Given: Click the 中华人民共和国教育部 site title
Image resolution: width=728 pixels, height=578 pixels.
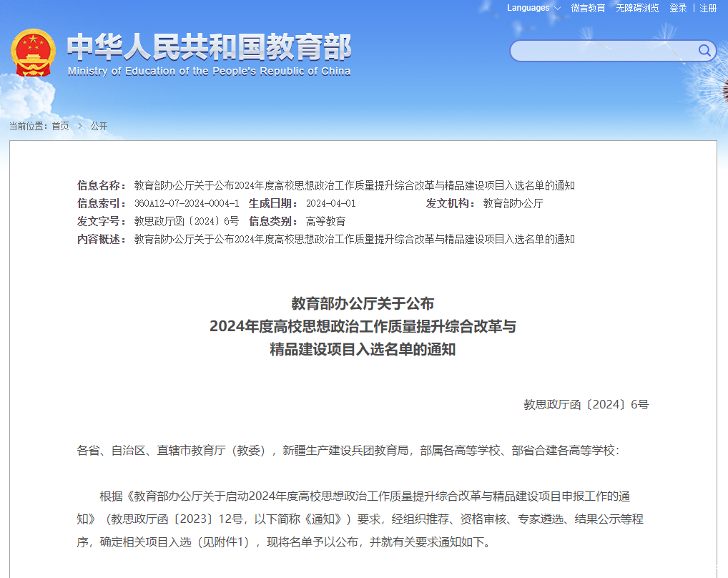Looking at the screenshot, I should click(x=209, y=47).
